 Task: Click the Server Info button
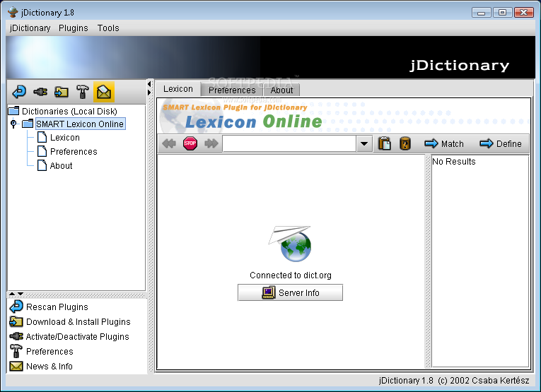pyautogui.click(x=290, y=292)
